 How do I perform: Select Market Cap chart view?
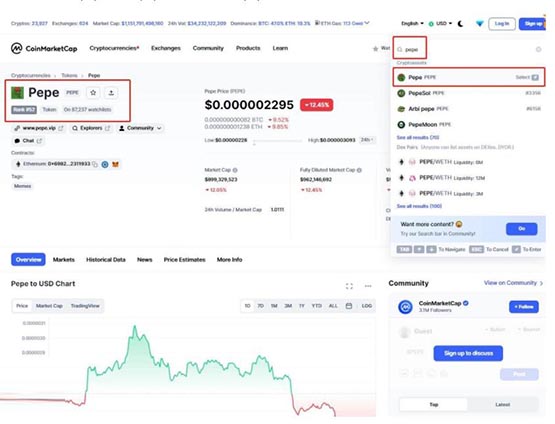(x=49, y=306)
